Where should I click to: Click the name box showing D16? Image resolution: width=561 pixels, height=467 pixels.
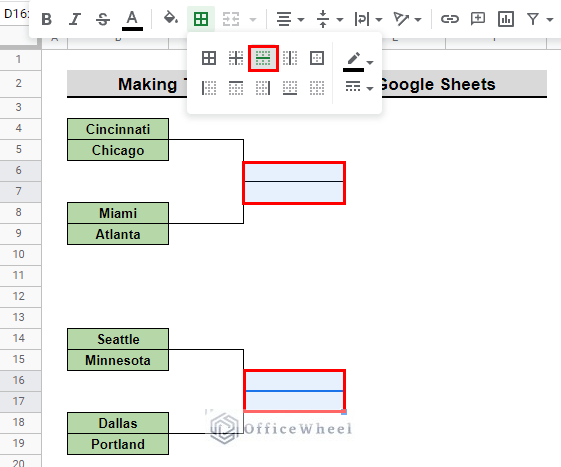point(15,14)
